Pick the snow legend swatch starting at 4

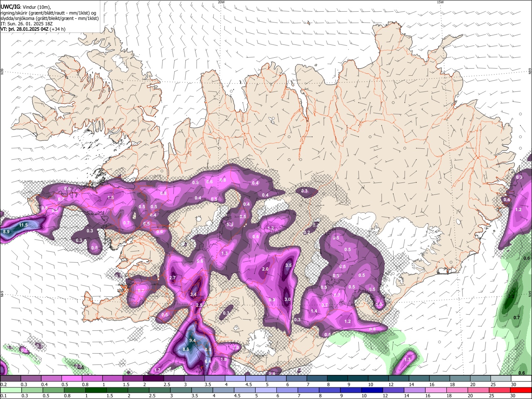click(235, 378)
